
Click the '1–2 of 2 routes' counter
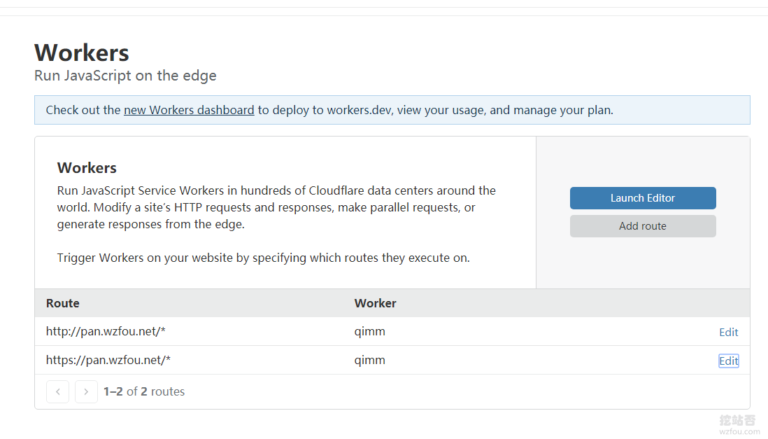click(x=144, y=392)
